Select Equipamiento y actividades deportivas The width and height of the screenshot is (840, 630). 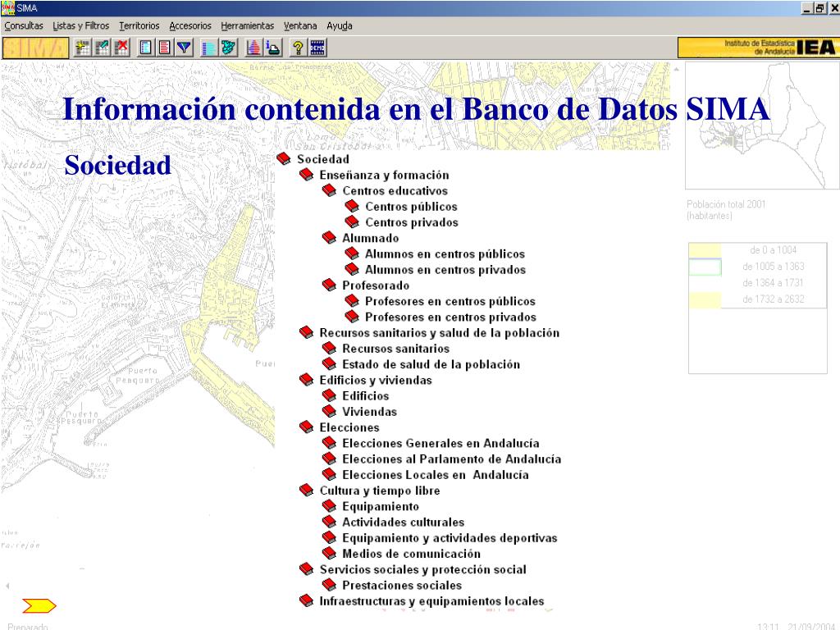click(450, 538)
